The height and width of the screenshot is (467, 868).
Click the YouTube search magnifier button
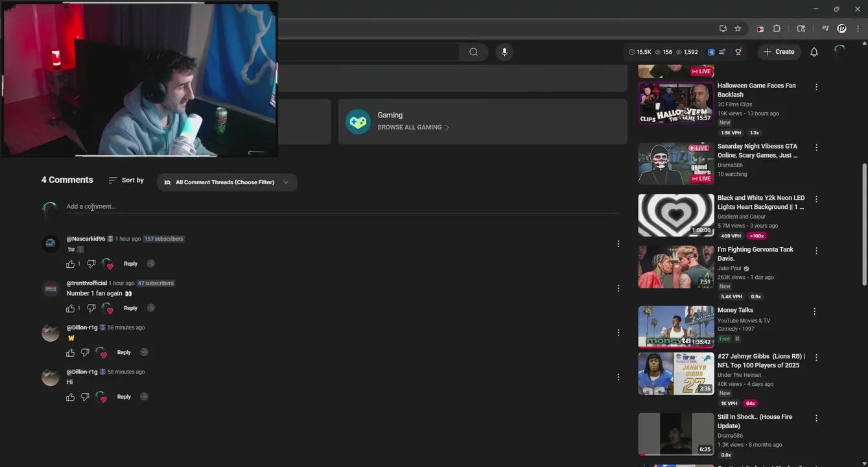pyautogui.click(x=474, y=52)
